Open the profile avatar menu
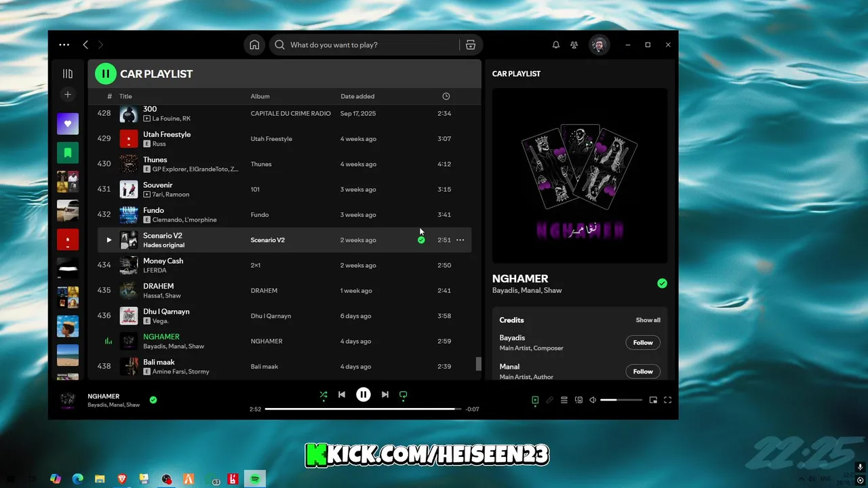 tap(599, 45)
